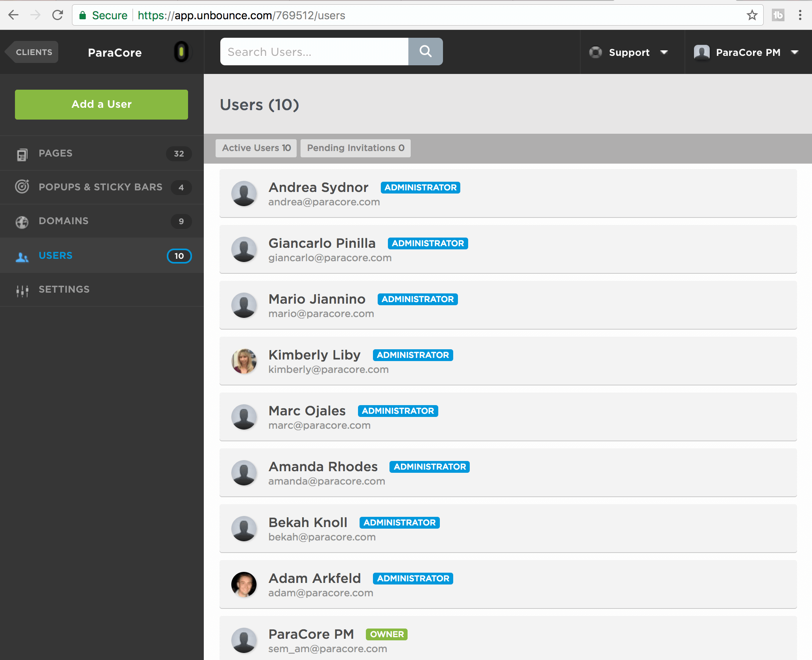Screen dimensions: 812x660
Task: Click sem_am@paracore.com email
Action: coord(328,649)
